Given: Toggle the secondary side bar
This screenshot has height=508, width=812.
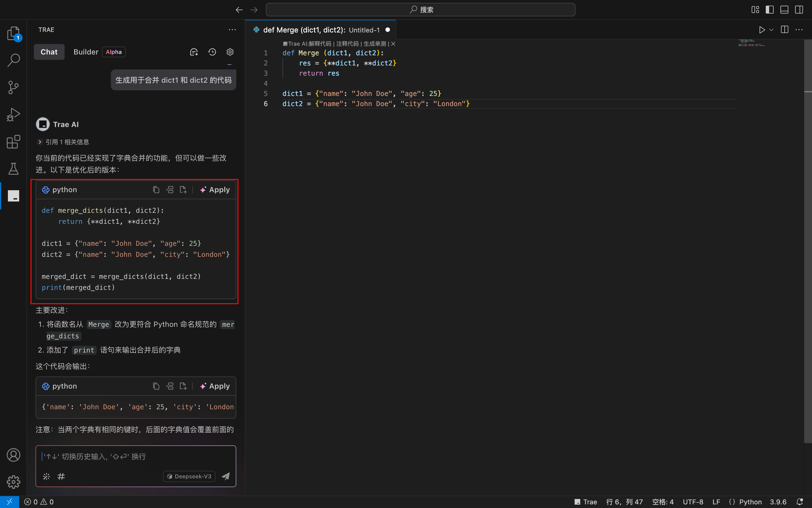Looking at the screenshot, I should click(799, 10).
